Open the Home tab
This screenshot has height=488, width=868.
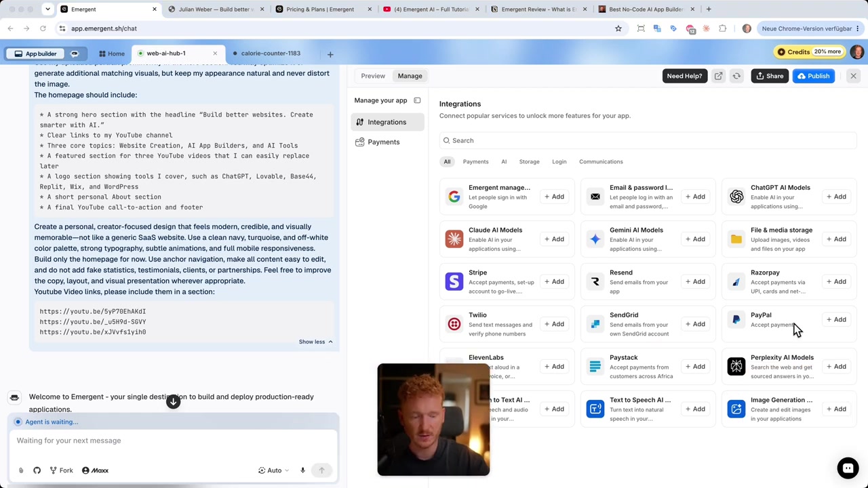point(112,54)
